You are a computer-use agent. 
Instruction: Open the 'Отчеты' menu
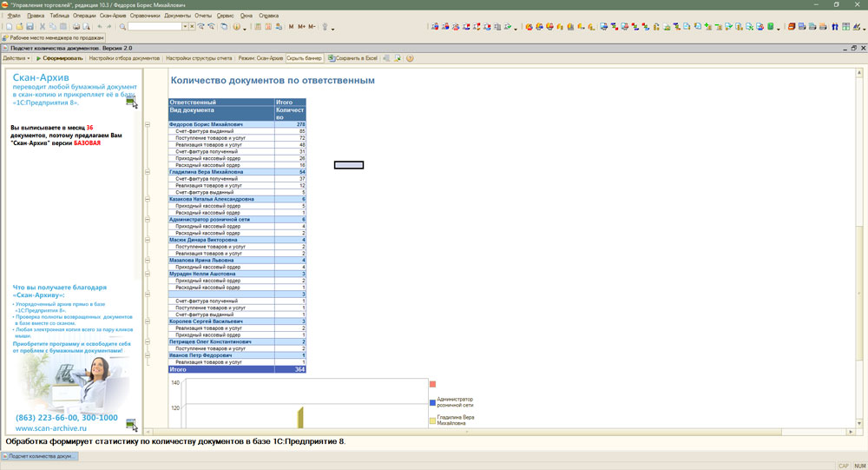[203, 16]
